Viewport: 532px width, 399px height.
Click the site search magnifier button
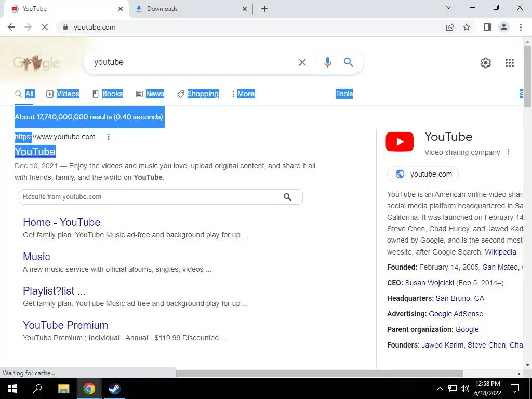click(287, 197)
